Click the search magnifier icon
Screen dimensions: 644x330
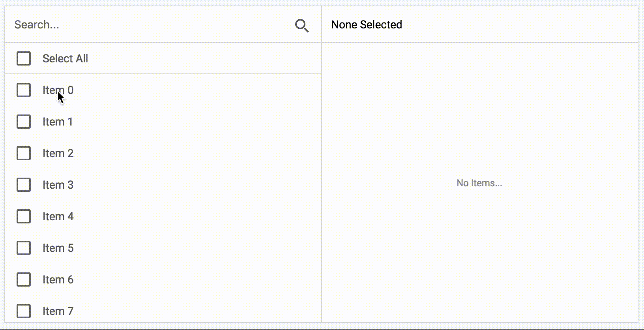coord(301,25)
